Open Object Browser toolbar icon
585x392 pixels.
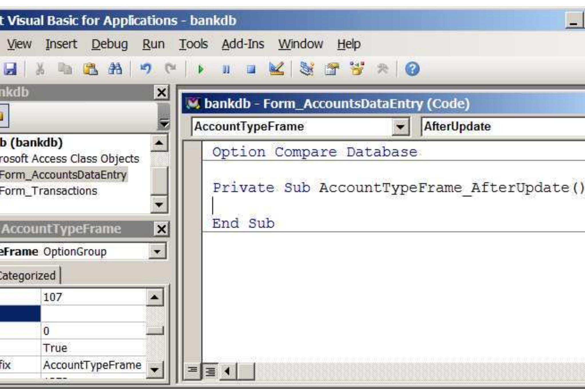pyautogui.click(x=357, y=69)
